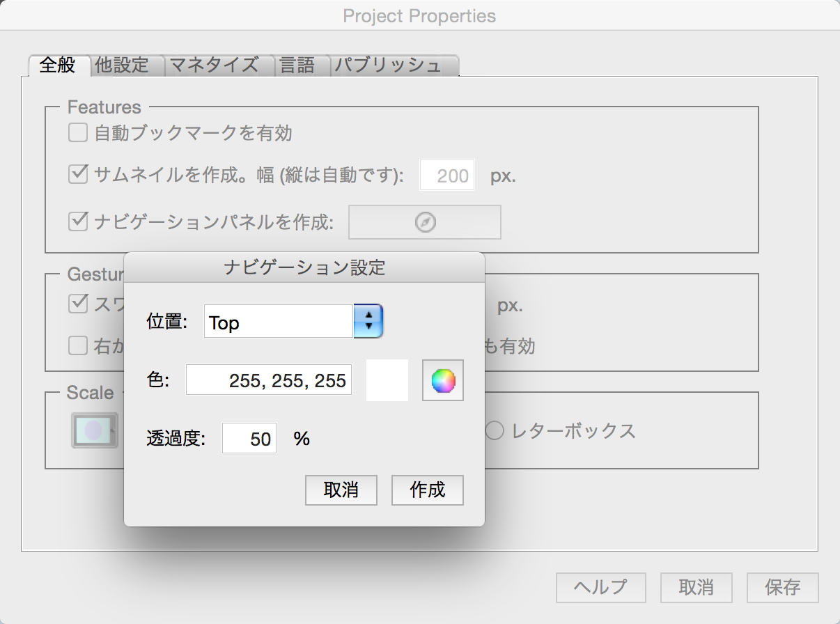Switch to the パブリッシュ tab
This screenshot has width=840, height=624.
tap(388, 65)
